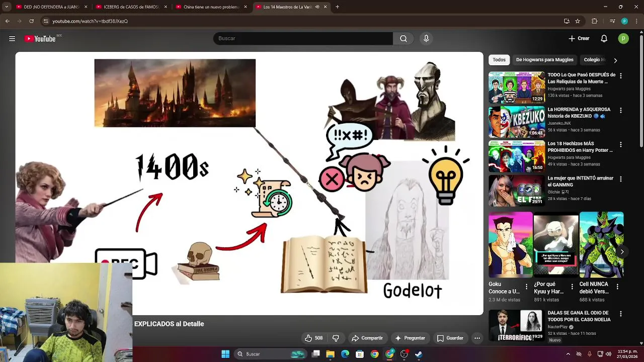Open the media controls icon in Chrome toolbar
This screenshot has height=362, width=644.
pos(612,21)
